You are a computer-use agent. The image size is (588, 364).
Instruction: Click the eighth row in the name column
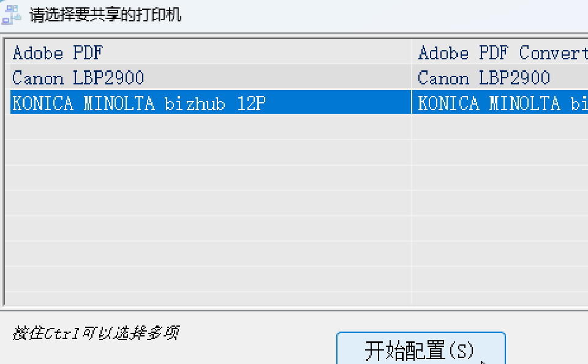click(208, 228)
